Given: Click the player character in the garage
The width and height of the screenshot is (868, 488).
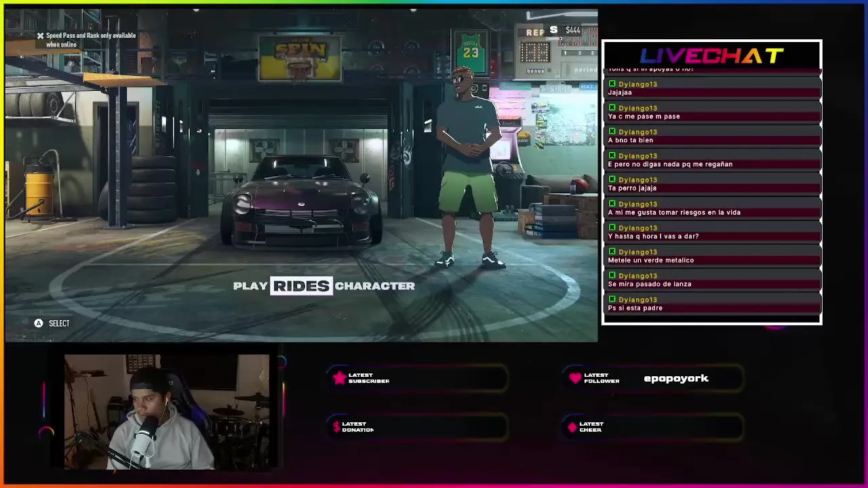Looking at the screenshot, I should (471, 167).
